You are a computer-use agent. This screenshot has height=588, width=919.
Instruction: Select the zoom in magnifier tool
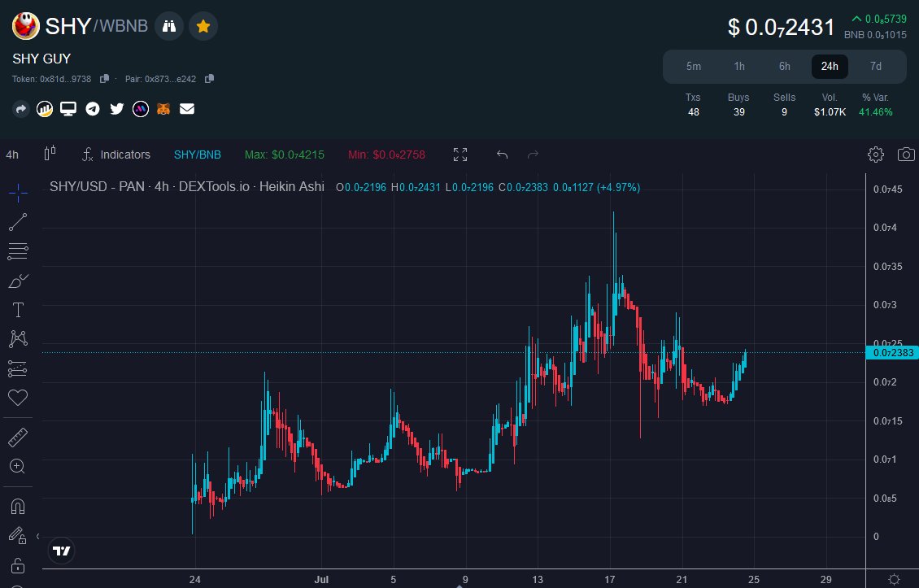[x=18, y=467]
